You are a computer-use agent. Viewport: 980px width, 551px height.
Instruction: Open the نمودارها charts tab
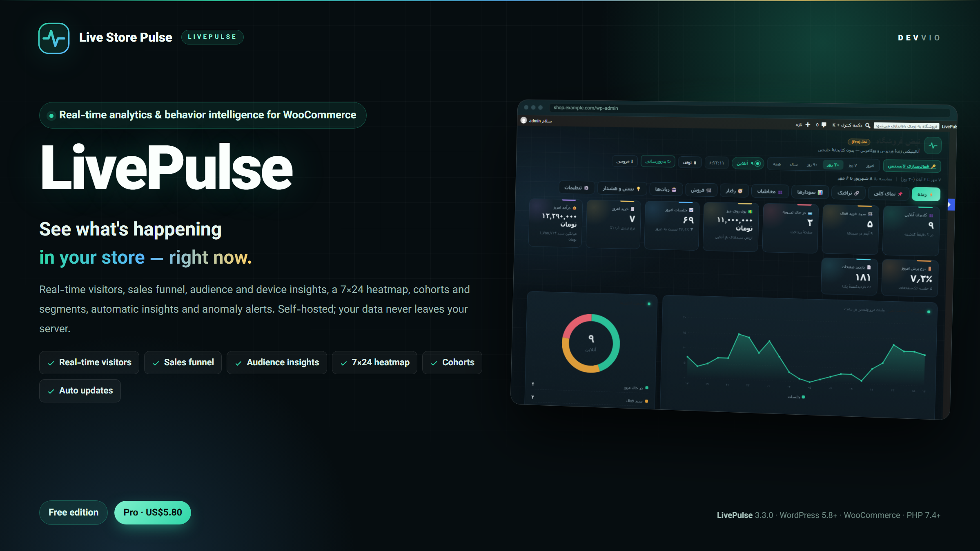pos(810,192)
